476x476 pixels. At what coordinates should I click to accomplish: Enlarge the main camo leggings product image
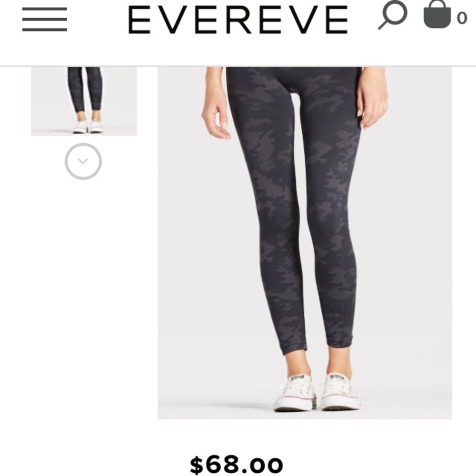point(305,243)
